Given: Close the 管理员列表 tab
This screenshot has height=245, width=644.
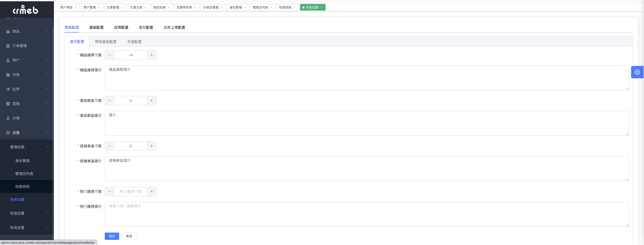Looking at the screenshot, I should point(271,7).
